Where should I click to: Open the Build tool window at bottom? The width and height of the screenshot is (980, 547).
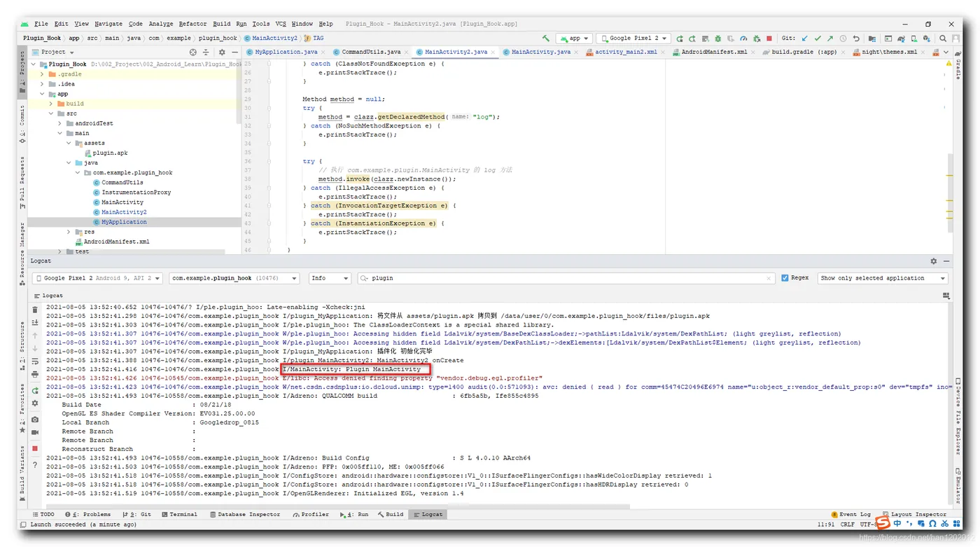tap(391, 514)
